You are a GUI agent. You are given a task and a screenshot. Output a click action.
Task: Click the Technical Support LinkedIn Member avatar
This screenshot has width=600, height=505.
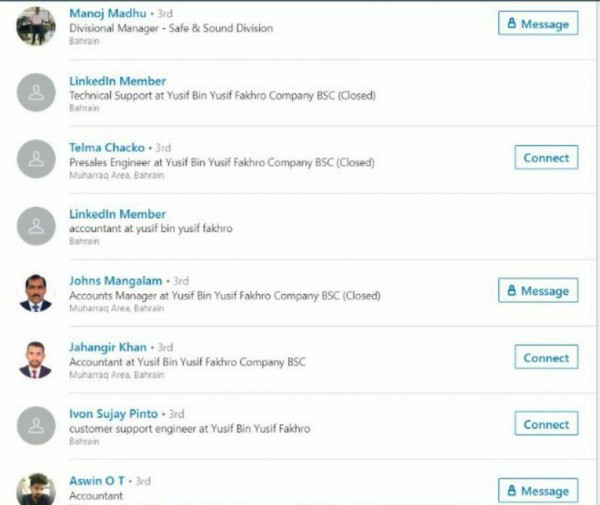tap(36, 92)
